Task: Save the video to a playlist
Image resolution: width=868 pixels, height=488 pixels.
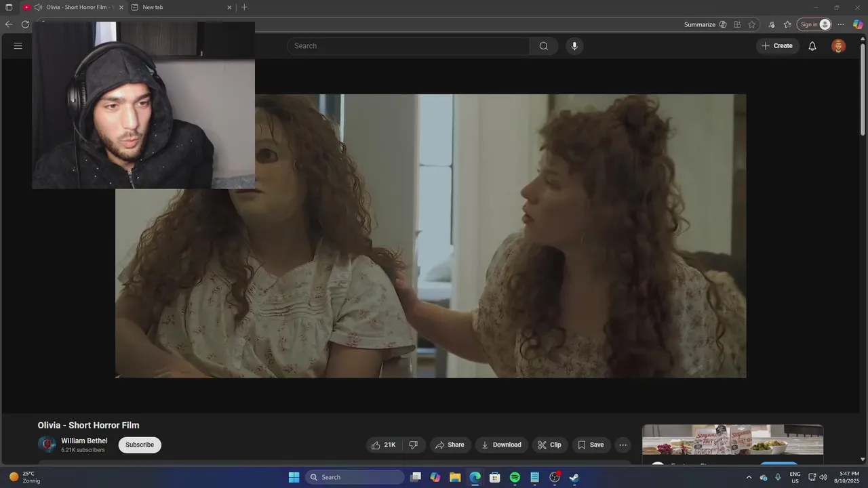Action: (591, 445)
